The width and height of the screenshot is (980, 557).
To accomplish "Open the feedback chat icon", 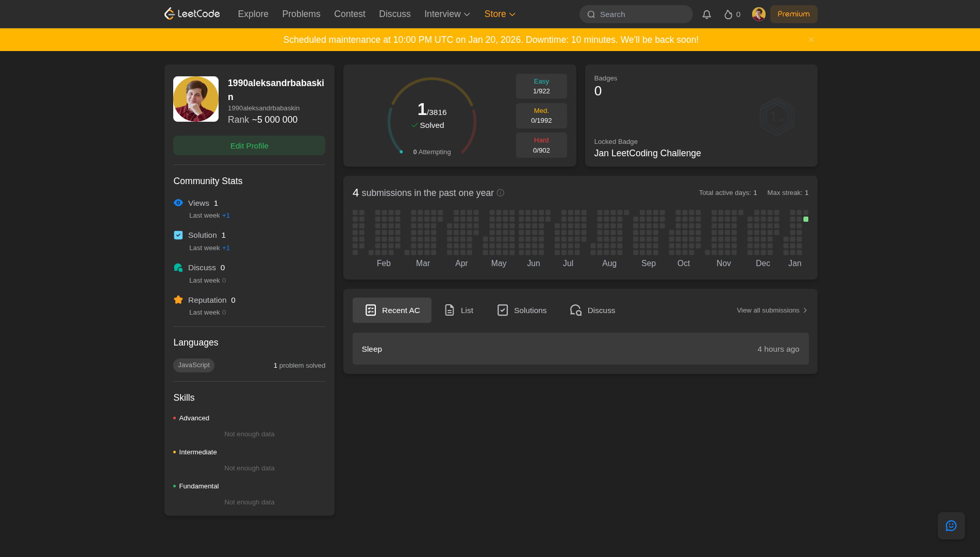I will [951, 526].
